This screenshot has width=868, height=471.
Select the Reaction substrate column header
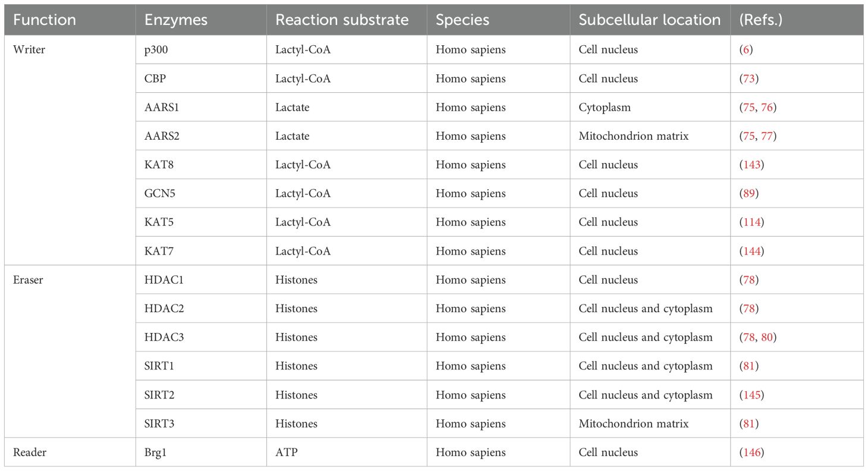tap(342, 20)
